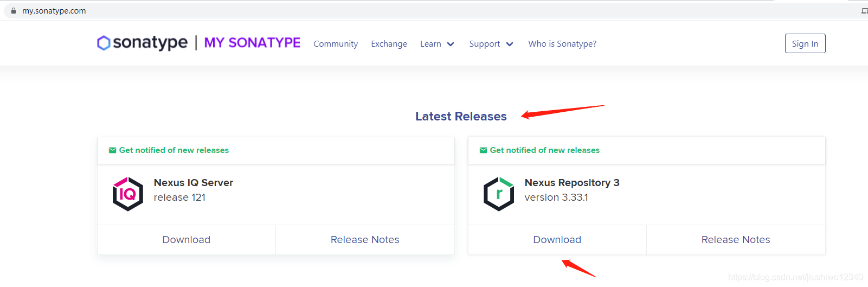This screenshot has height=287, width=868.
Task: View Release Notes for Nexus IQ Server
Action: (365, 240)
